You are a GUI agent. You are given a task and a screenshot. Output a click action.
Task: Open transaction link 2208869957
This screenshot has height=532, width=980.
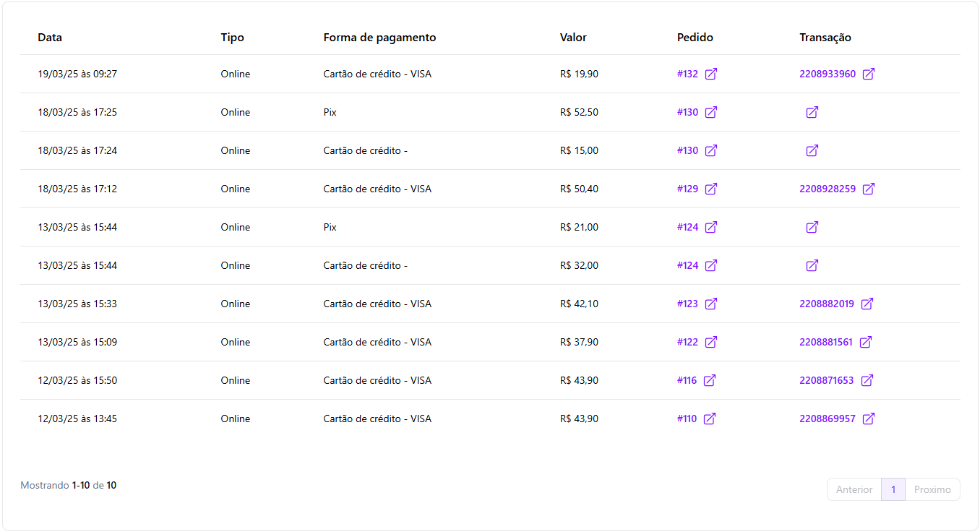[x=827, y=419]
